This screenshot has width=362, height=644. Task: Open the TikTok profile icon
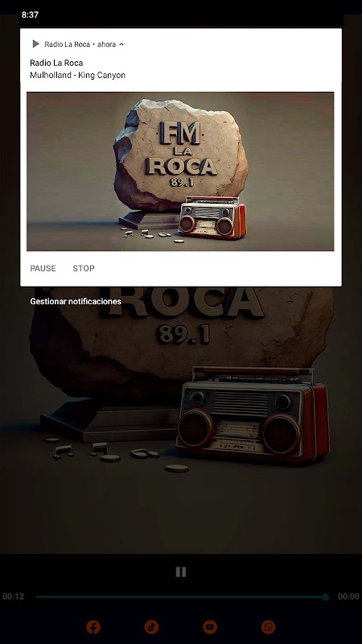pos(151,627)
